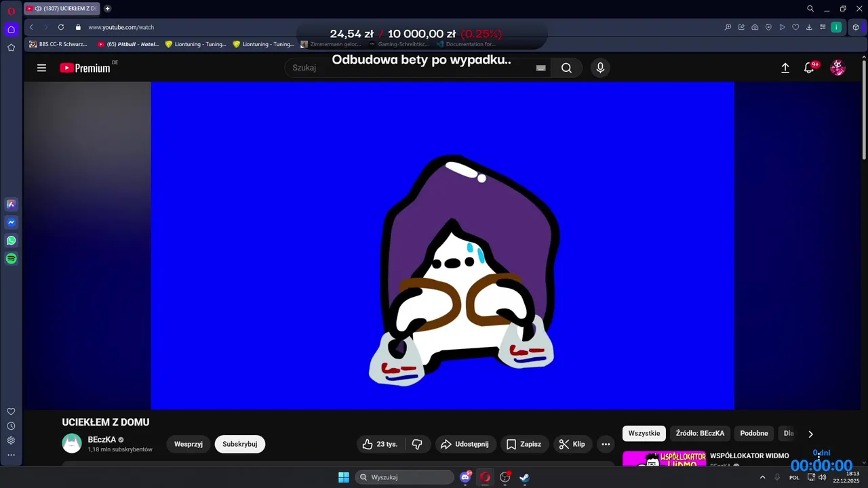This screenshot has width=868, height=488.
Task: Open sidebar settings gear icon
Action: (x=11, y=441)
